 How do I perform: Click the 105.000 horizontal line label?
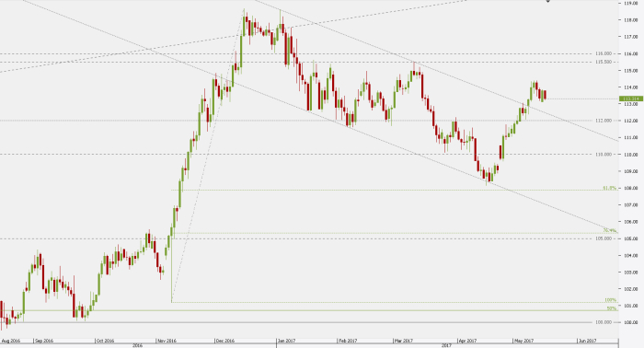pos(604,238)
